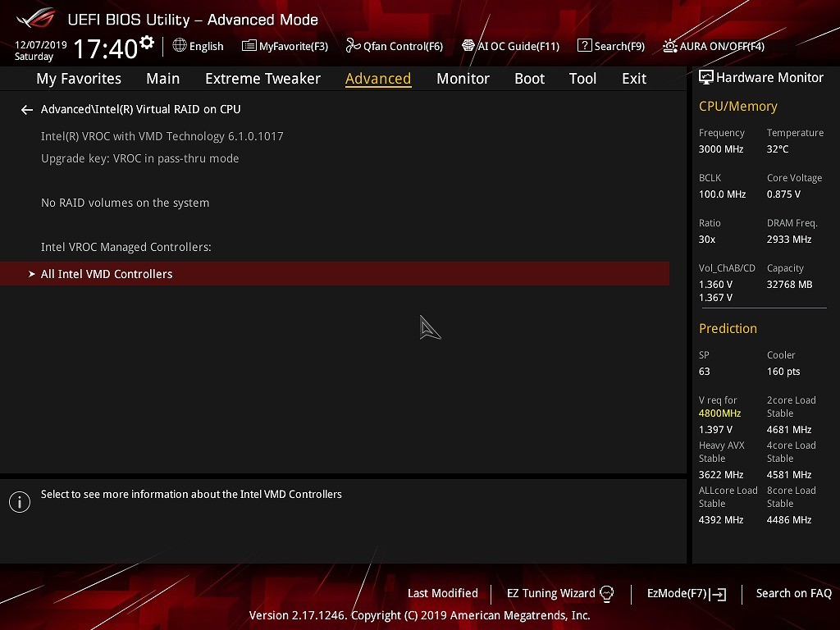Open MyFavorite(F3) menu
Screen dimensions: 840x630
(x=294, y=46)
